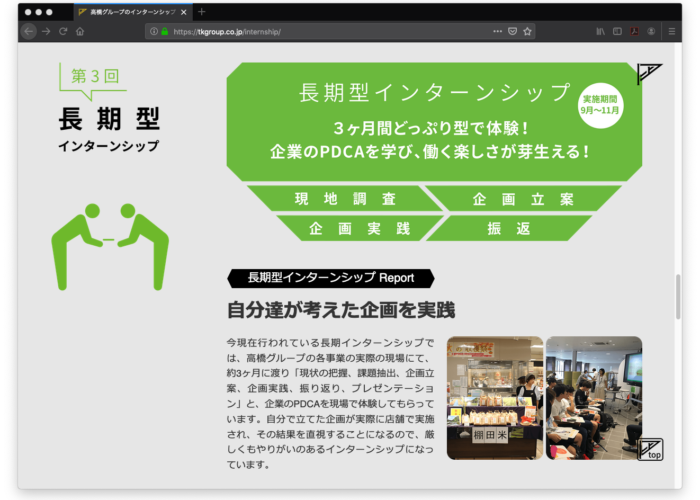View site info via the padlock icon

click(x=165, y=31)
